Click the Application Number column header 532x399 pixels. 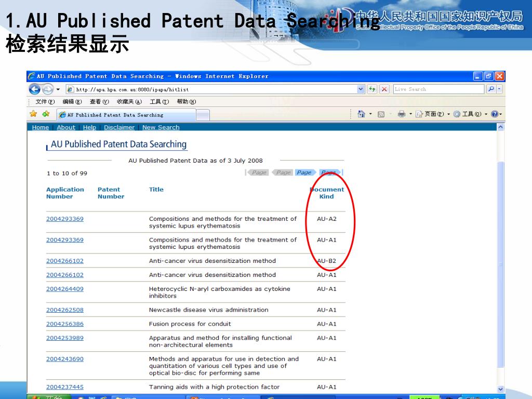click(x=65, y=193)
